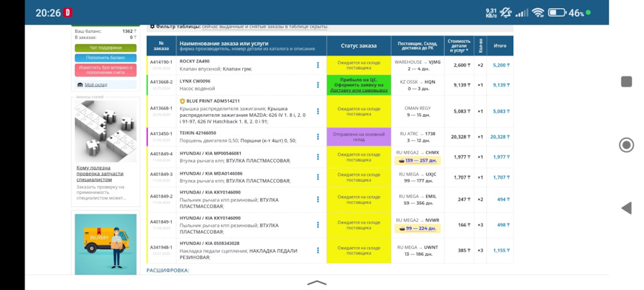Click the delivery truck banner image
The width and height of the screenshot is (644, 290).
point(105,244)
